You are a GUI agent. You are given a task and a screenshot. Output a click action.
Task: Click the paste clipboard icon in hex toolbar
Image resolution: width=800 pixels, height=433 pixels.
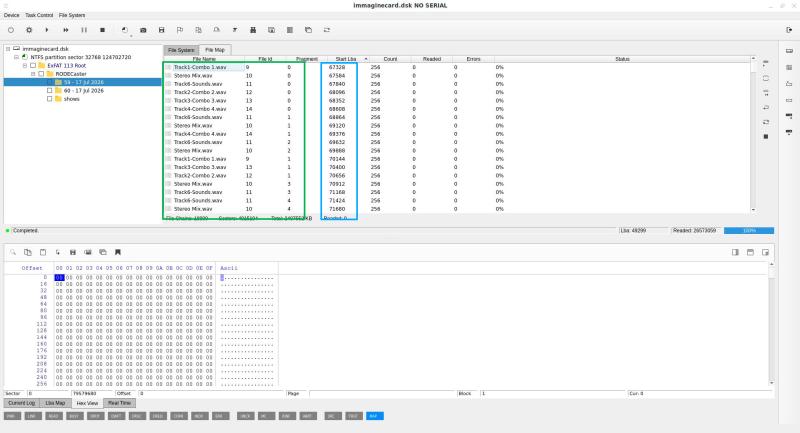click(x=43, y=252)
